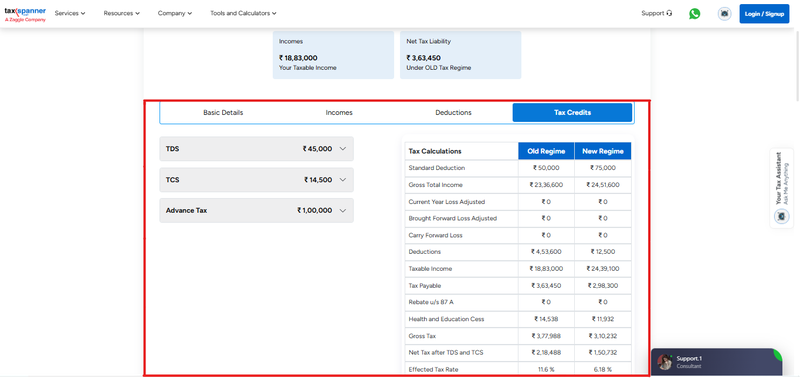Screen dimensions: 800x378
Task: Click the Login / Signup button
Action: click(764, 14)
